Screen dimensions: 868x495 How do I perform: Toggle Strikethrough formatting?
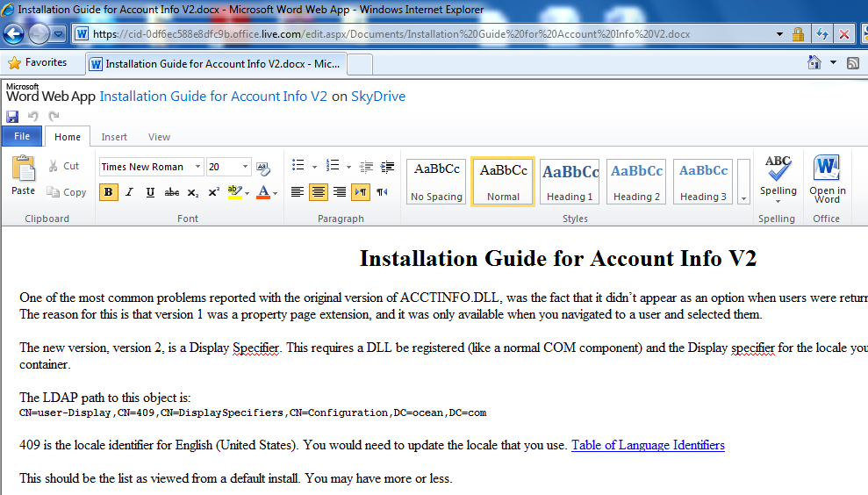(x=172, y=192)
